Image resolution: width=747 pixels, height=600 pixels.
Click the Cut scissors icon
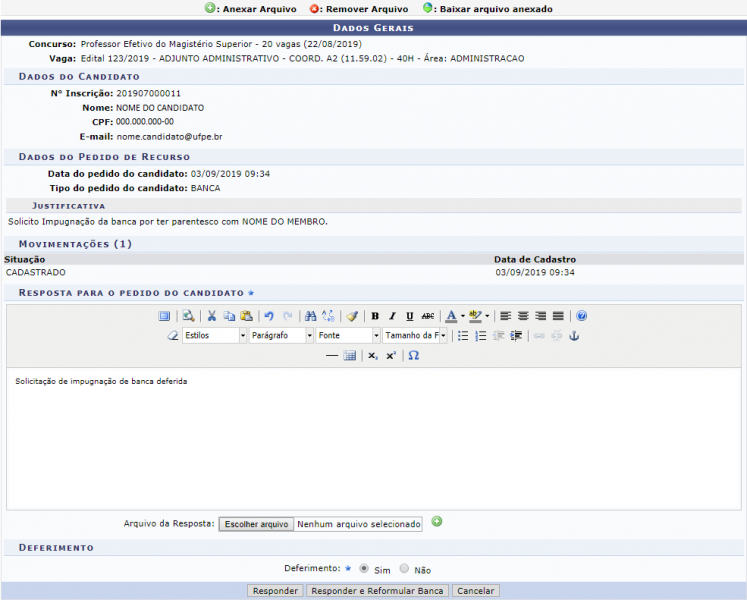212,316
